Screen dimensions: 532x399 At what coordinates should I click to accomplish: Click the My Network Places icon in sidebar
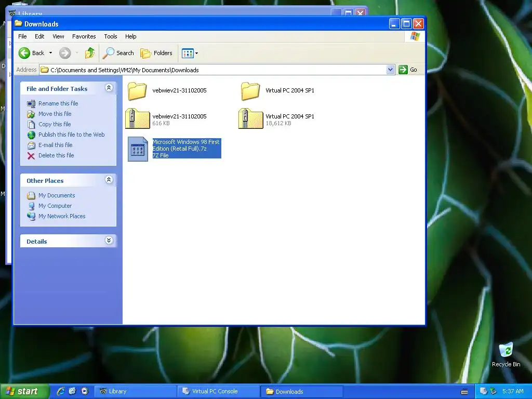pyautogui.click(x=31, y=217)
